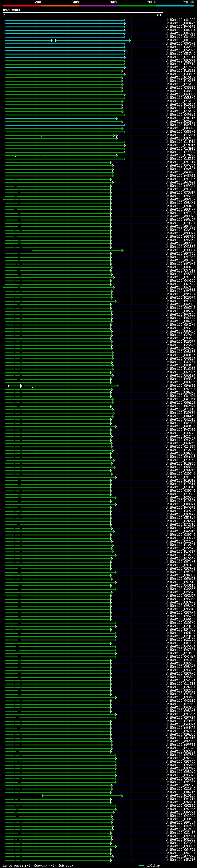Viewport: 197px width, 868px height.
Task: Open the UniRef100_P26577 hit link
Action: click(180, 341)
